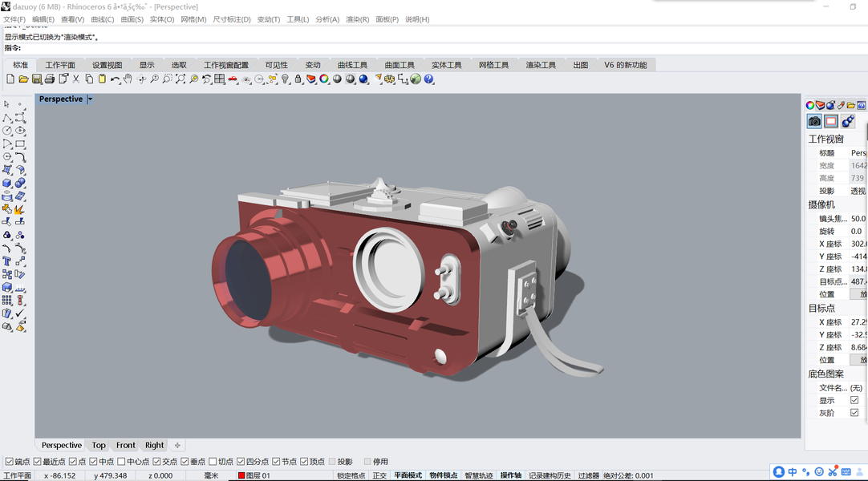
Task: Undo with the curved arrow icon
Action: coord(115,79)
